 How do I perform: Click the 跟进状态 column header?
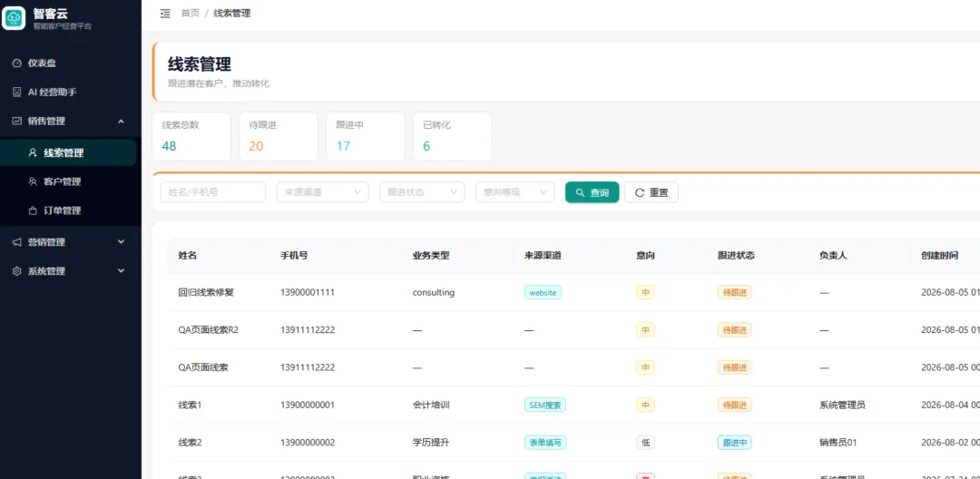[736, 256]
